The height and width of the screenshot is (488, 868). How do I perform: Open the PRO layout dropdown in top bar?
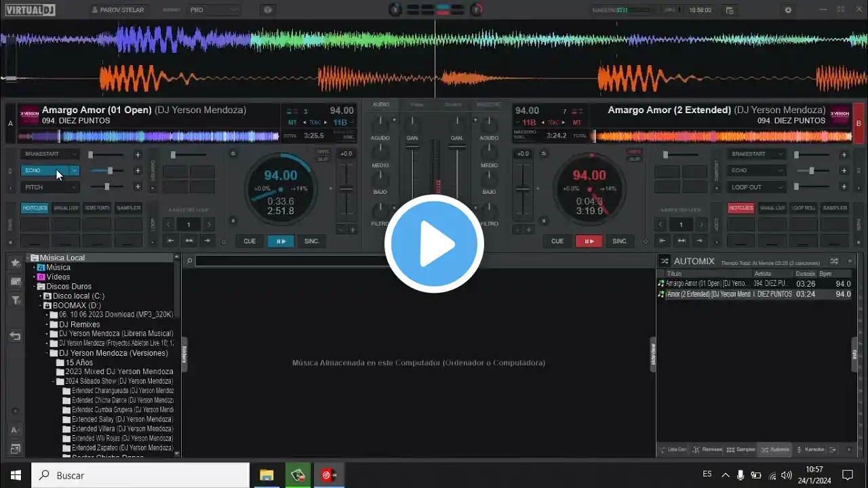pyautogui.click(x=214, y=10)
